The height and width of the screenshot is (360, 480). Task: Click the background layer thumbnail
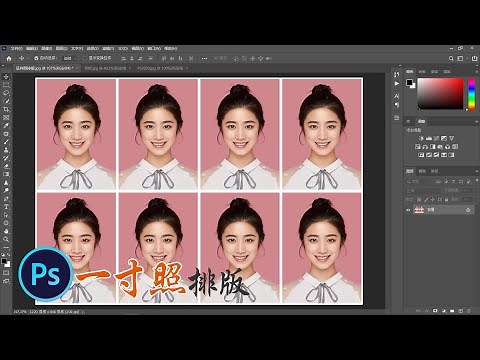[419, 210]
